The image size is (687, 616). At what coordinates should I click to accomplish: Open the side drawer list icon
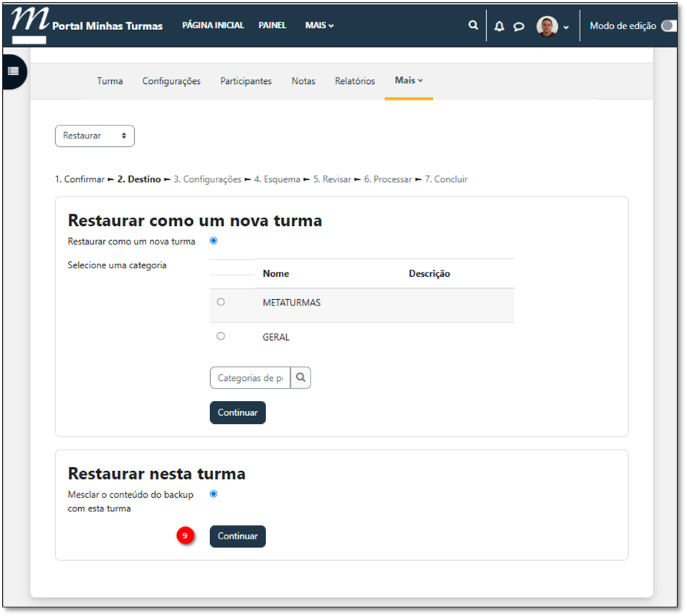(13, 71)
